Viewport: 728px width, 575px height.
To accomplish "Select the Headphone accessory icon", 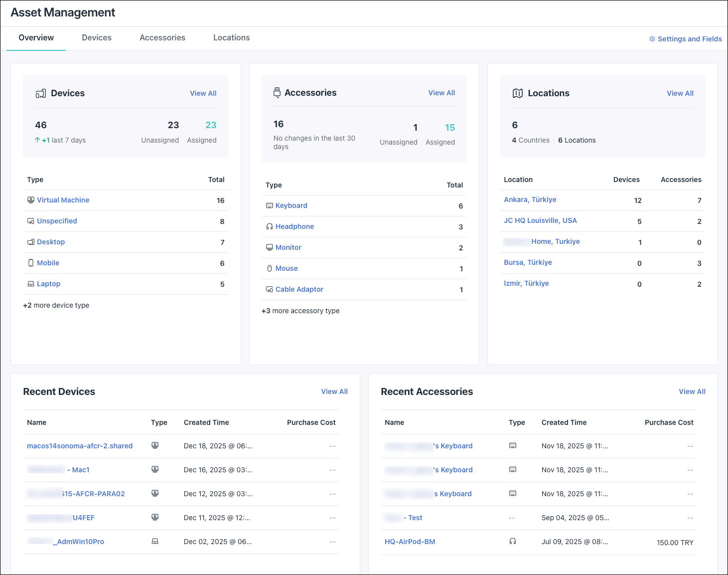I will [x=269, y=226].
